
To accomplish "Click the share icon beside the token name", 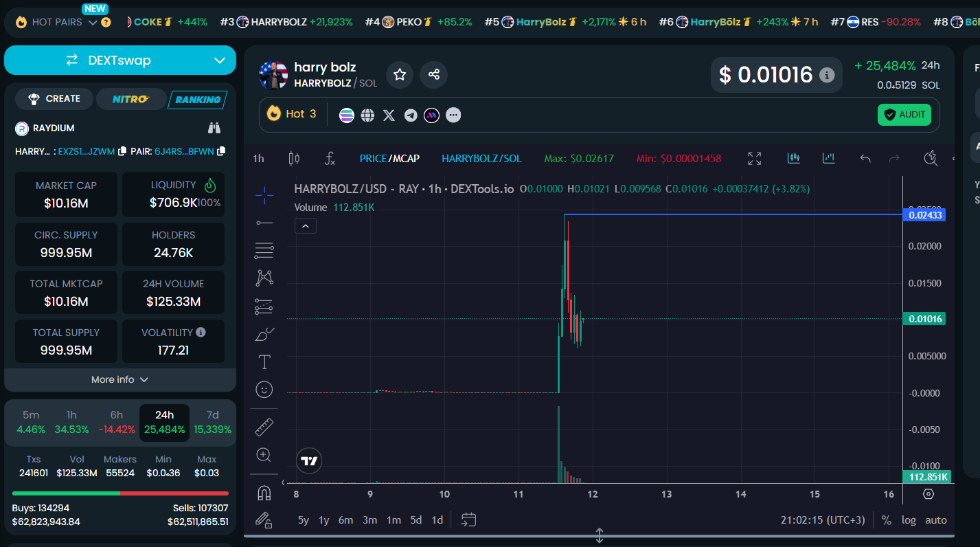I will [433, 74].
